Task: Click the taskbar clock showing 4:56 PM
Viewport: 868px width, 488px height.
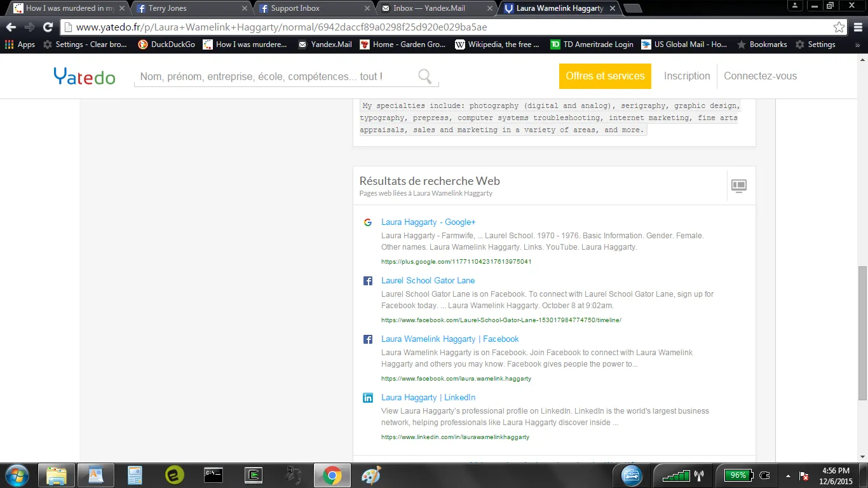Action: click(x=836, y=476)
